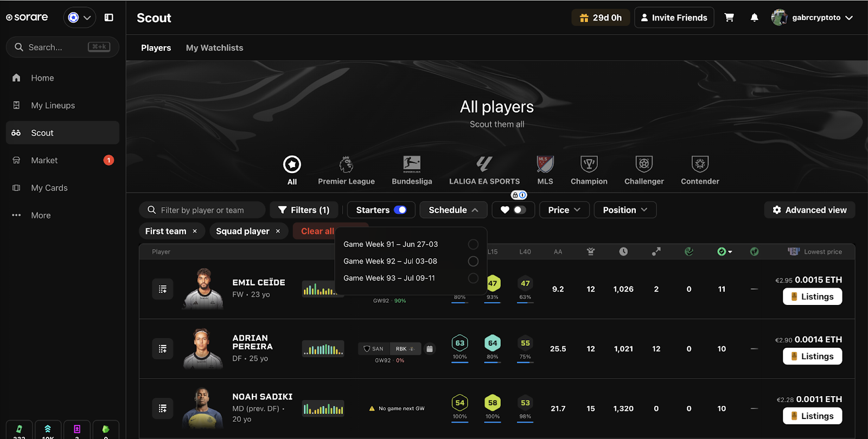Remove the Squad player filter chip

click(x=278, y=231)
